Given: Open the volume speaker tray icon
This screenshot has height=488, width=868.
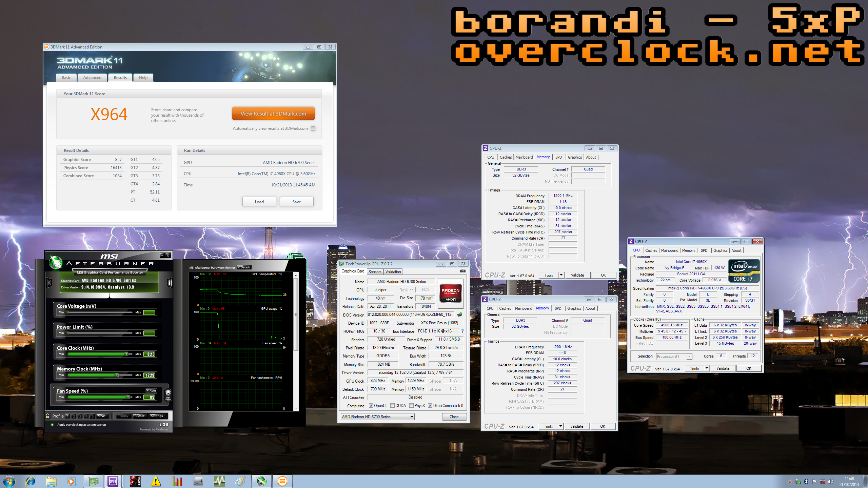Looking at the screenshot, I should [830, 482].
